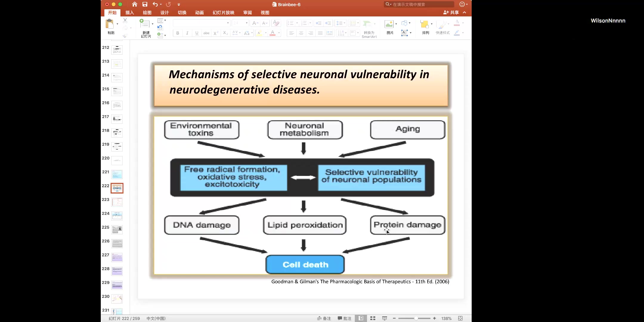This screenshot has width=644, height=322.
Task: Click the Fit slide to window icon
Action: [x=460, y=318]
